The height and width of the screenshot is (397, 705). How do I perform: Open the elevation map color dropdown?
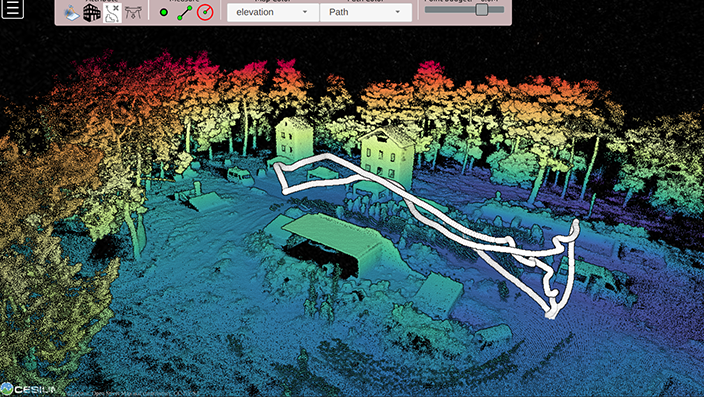[x=273, y=12]
